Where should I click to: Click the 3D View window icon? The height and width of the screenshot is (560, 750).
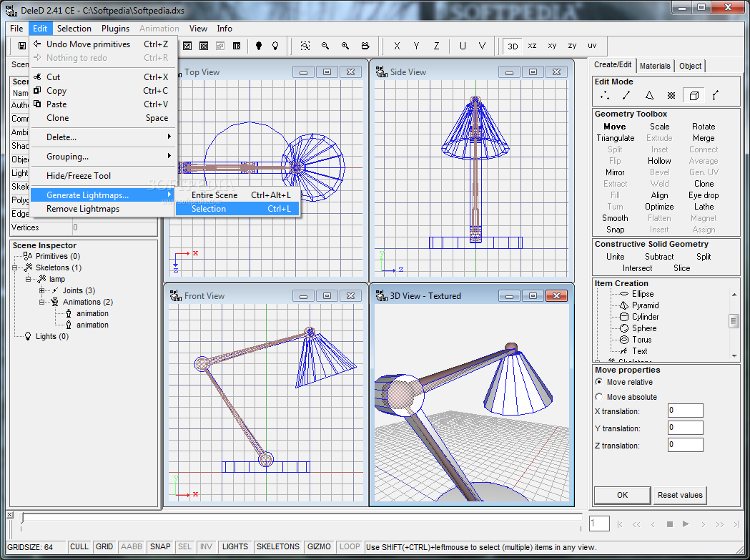[x=381, y=296]
